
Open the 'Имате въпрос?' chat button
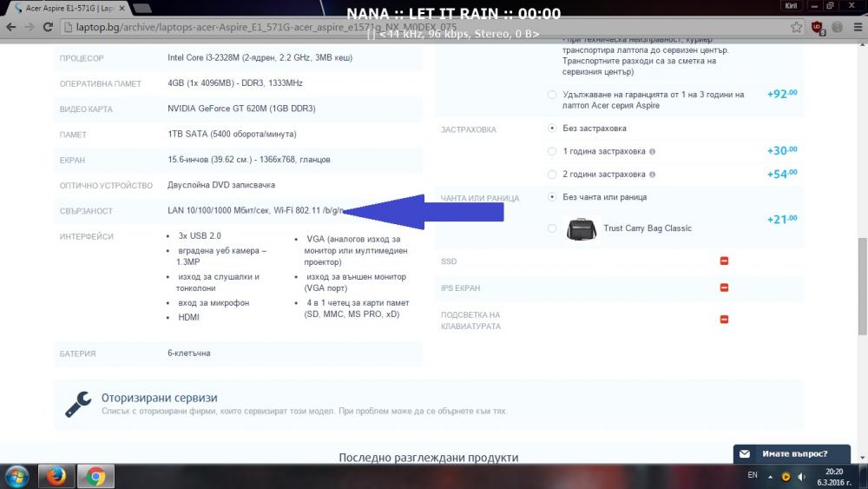pyautogui.click(x=792, y=453)
